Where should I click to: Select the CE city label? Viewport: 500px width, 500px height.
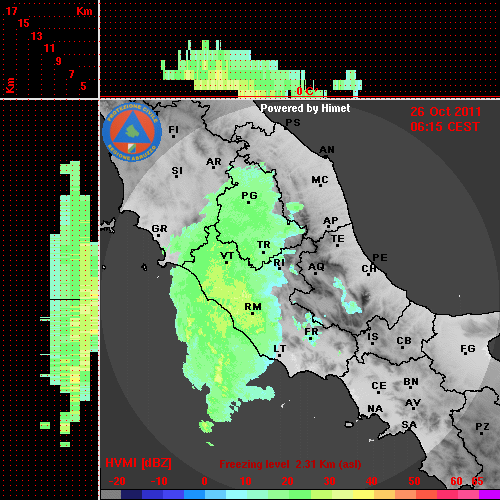(379, 386)
